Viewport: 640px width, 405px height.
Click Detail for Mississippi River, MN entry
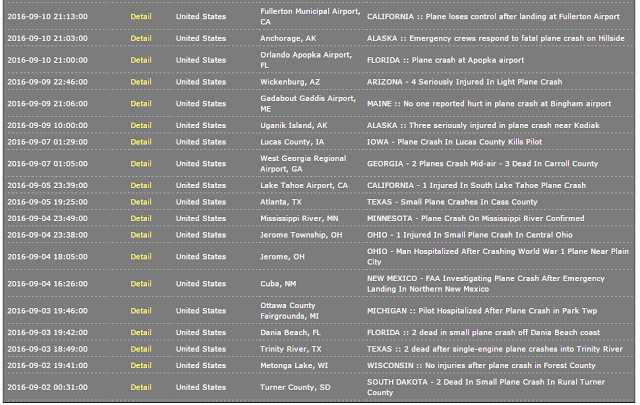pos(141,218)
